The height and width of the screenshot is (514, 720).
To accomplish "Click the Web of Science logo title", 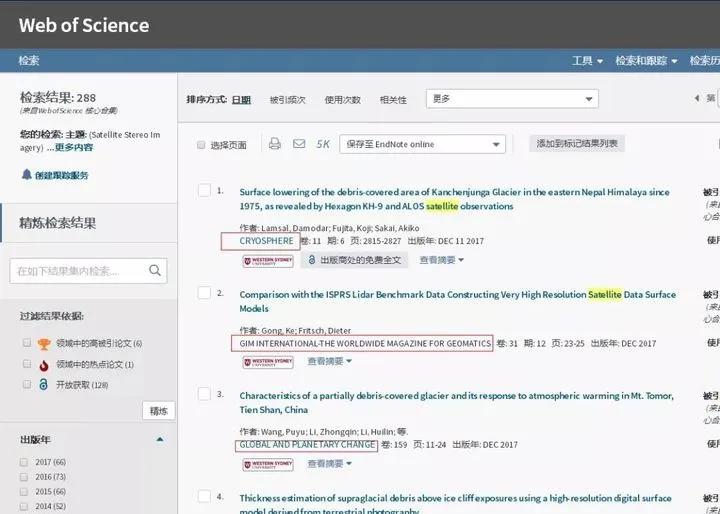I will coord(84,25).
